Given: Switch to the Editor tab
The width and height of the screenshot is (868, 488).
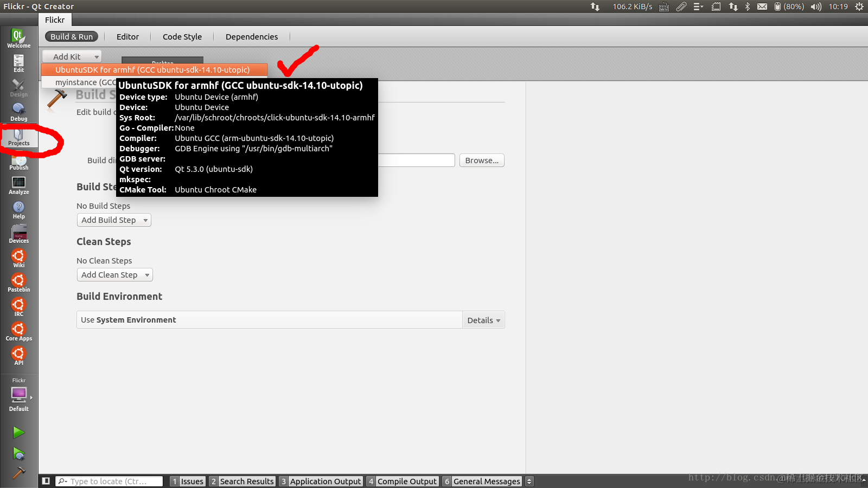Looking at the screenshot, I should pyautogui.click(x=127, y=37).
